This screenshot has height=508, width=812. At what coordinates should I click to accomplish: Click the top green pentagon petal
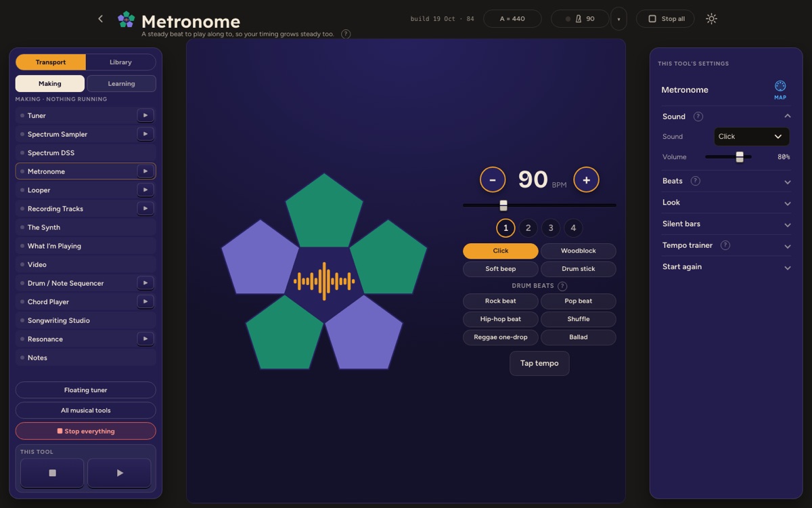coord(324,212)
